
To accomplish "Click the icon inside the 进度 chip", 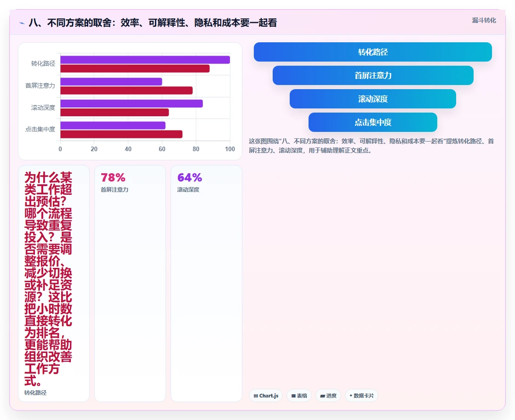I will click(x=322, y=396).
